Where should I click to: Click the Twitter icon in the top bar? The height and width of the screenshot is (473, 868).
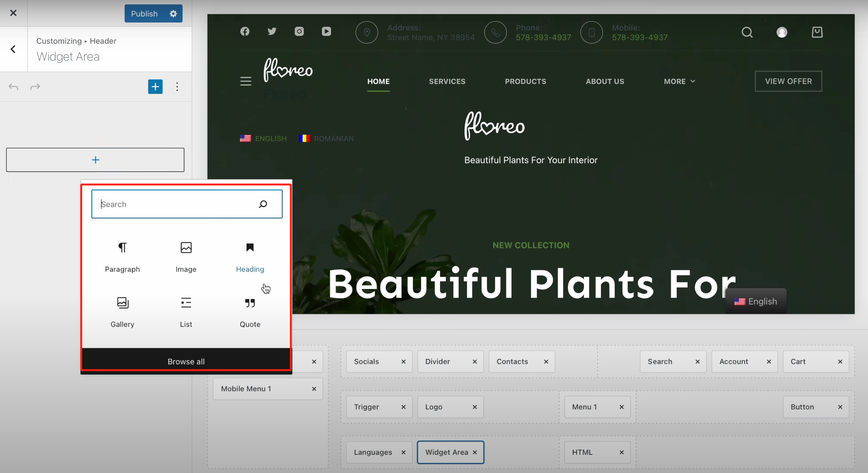(272, 31)
